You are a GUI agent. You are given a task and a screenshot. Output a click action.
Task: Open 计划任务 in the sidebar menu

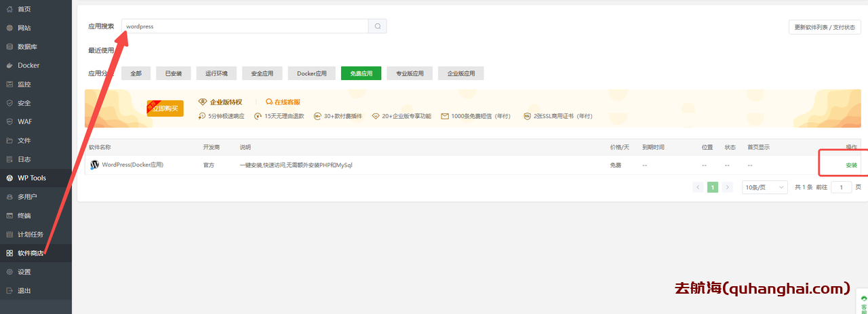point(36,234)
